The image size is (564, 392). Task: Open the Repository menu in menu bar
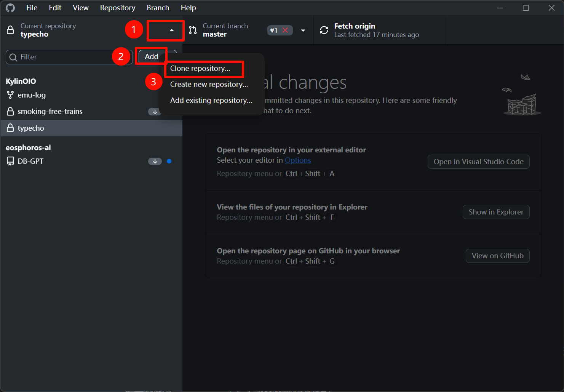(x=117, y=8)
